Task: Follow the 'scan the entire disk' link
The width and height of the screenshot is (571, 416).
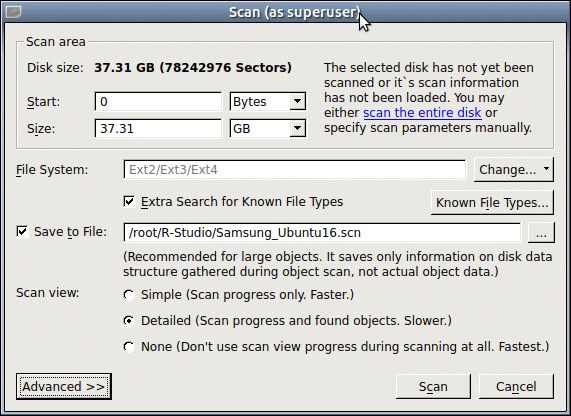Action: [422, 113]
